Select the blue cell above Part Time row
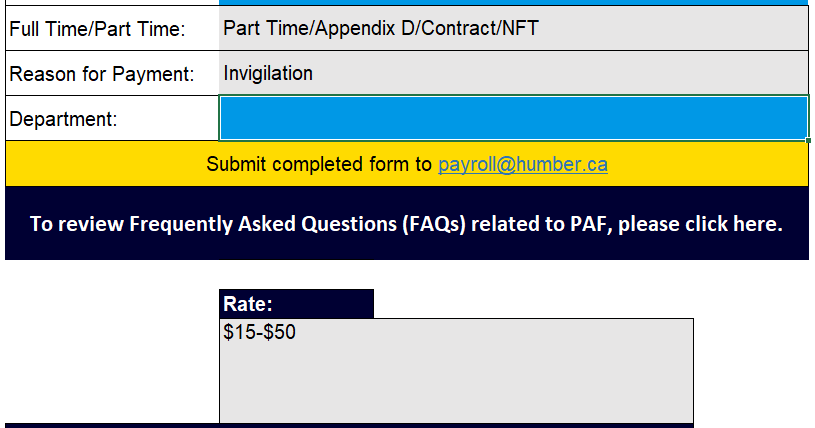 click(x=514, y=2)
